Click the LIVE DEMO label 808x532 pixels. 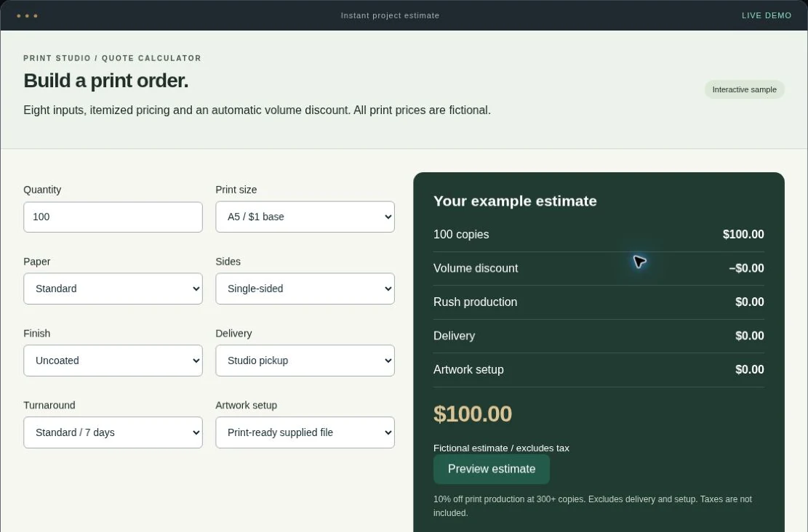767,15
